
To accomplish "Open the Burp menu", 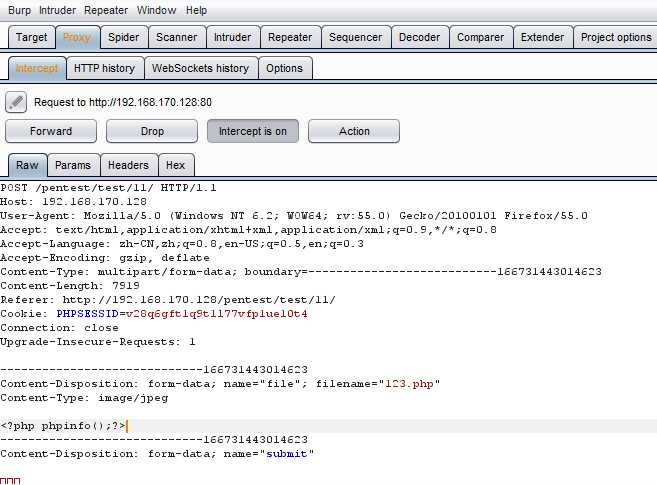I will tap(19, 10).
